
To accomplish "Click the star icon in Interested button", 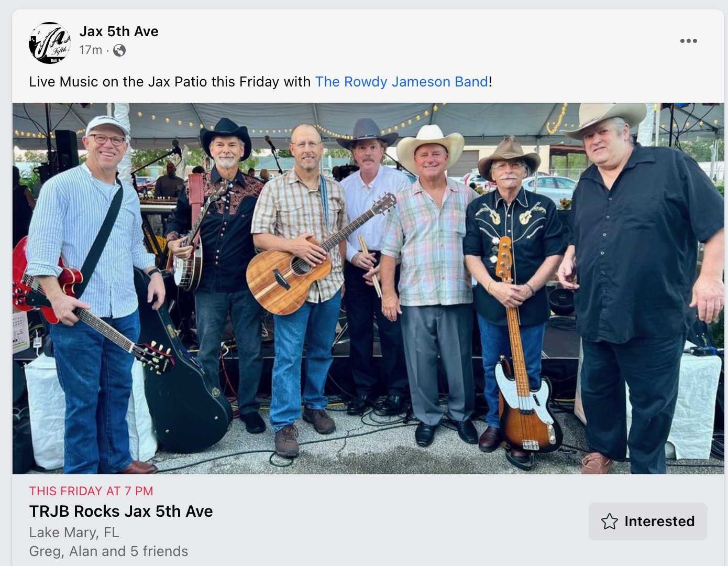I will [x=609, y=521].
